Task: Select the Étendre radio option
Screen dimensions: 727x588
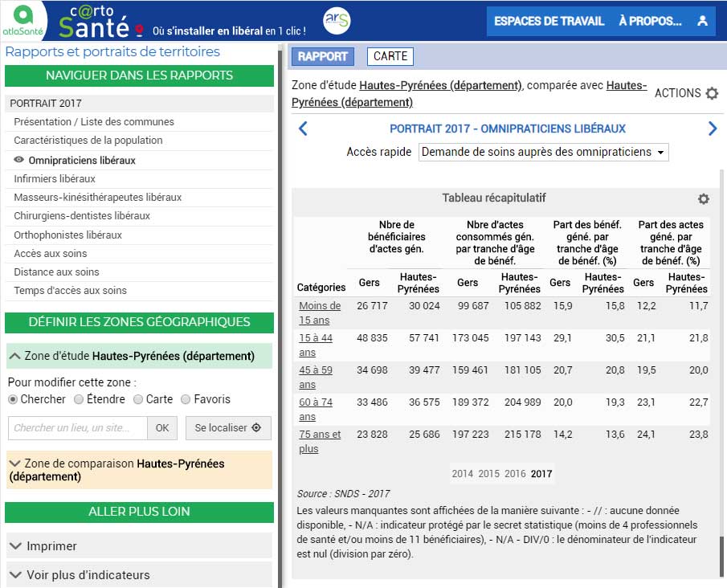Action: click(x=79, y=399)
